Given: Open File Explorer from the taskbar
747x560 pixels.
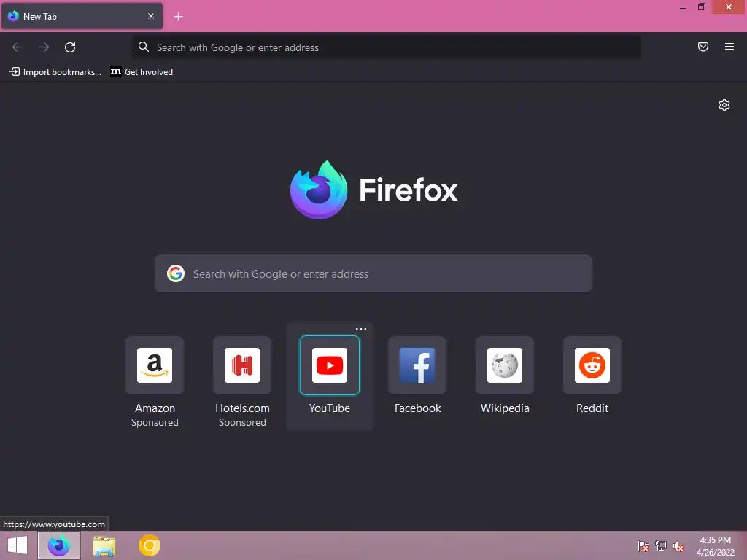Looking at the screenshot, I should click(104, 545).
